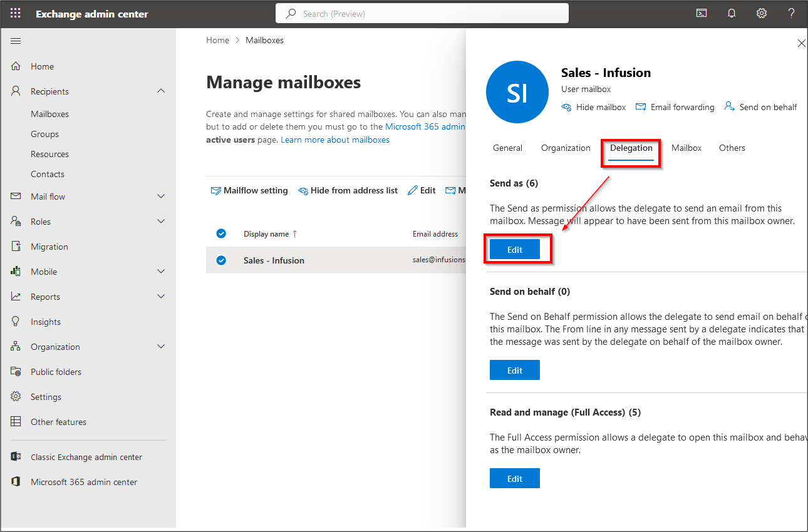
Task: Click the sidebar Settings gear icon
Action: pos(16,397)
